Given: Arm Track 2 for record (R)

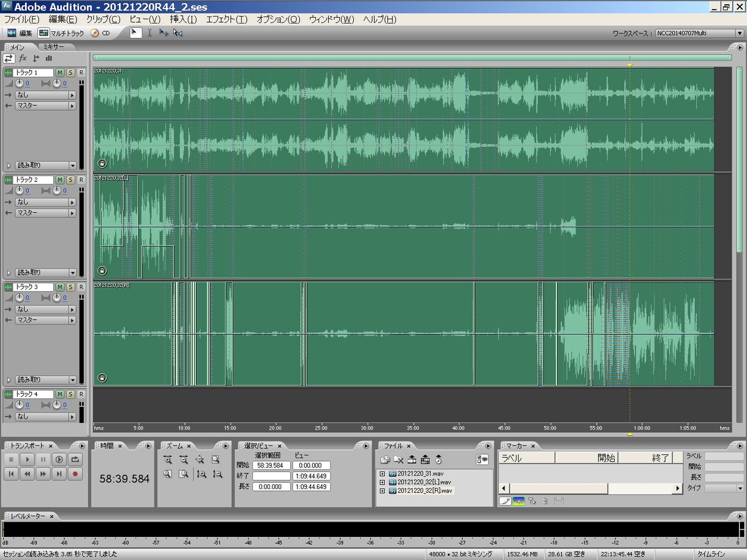Looking at the screenshot, I should (x=81, y=180).
